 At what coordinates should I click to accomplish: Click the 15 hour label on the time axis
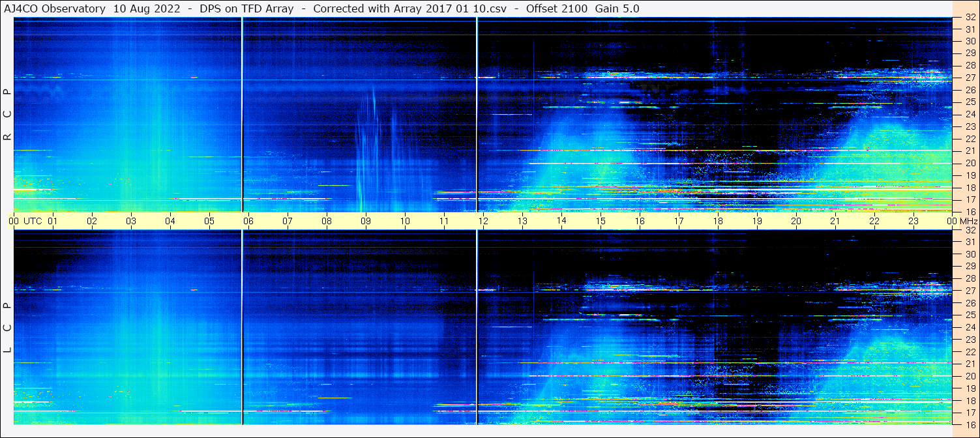[601, 221]
